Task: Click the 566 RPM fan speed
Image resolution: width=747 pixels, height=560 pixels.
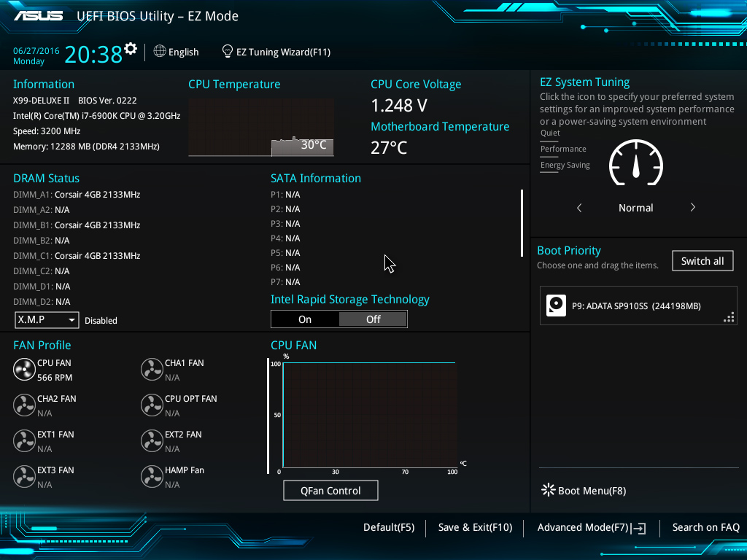Action: [55, 378]
